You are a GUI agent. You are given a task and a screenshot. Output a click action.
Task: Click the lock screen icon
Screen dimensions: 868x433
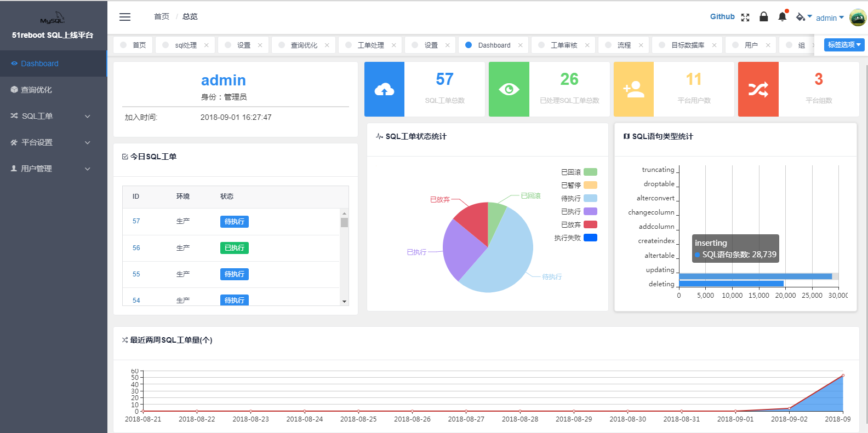(x=764, y=16)
